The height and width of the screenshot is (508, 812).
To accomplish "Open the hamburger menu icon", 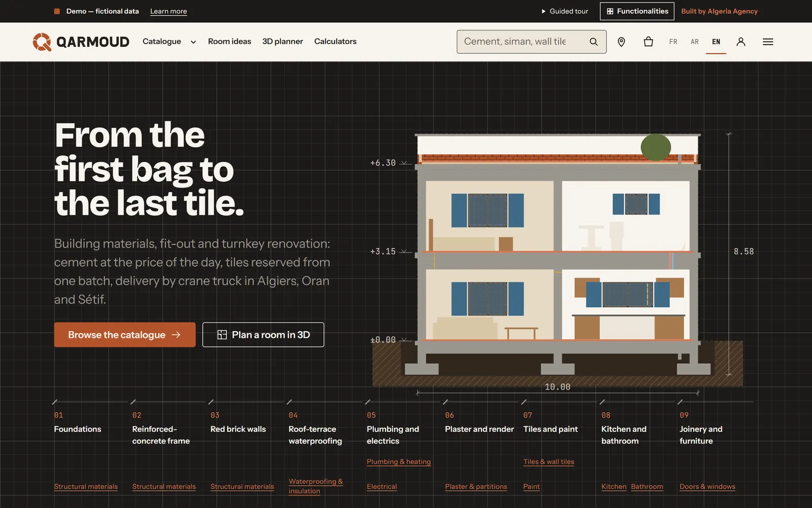I will (768, 42).
